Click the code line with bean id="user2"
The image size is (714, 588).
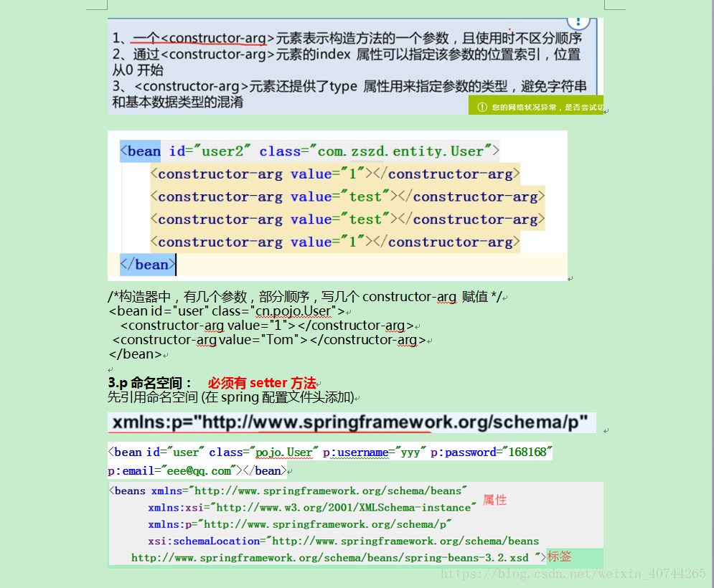[310, 151]
